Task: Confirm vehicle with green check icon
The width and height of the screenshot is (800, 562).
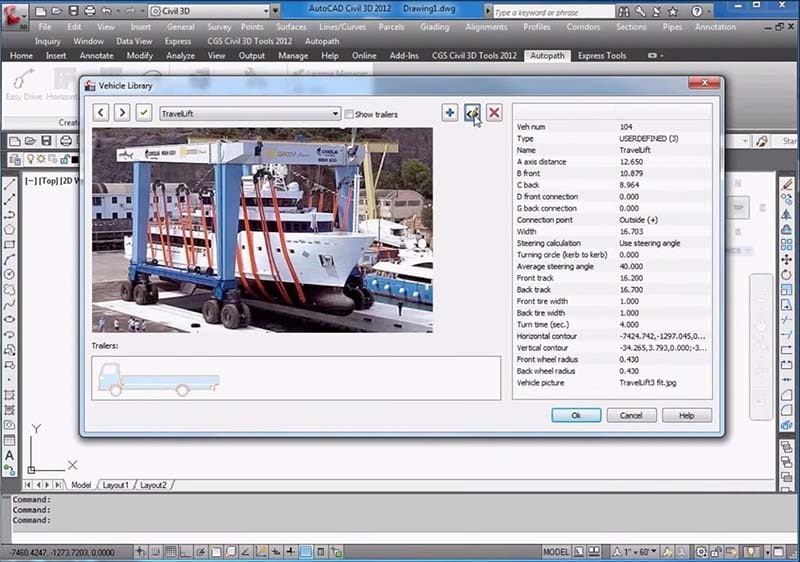Action: pyautogui.click(x=144, y=113)
